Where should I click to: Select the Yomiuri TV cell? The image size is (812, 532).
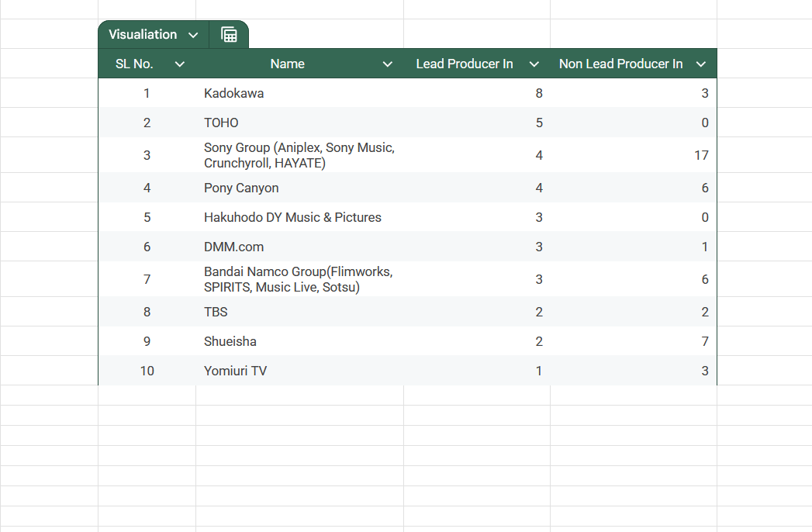click(300, 371)
